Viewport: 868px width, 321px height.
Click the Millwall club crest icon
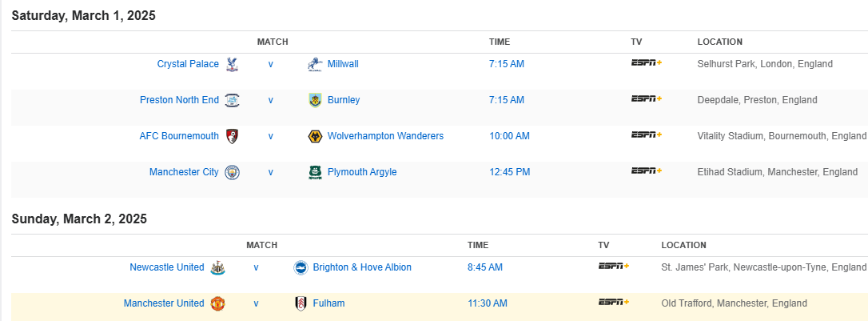click(x=315, y=64)
